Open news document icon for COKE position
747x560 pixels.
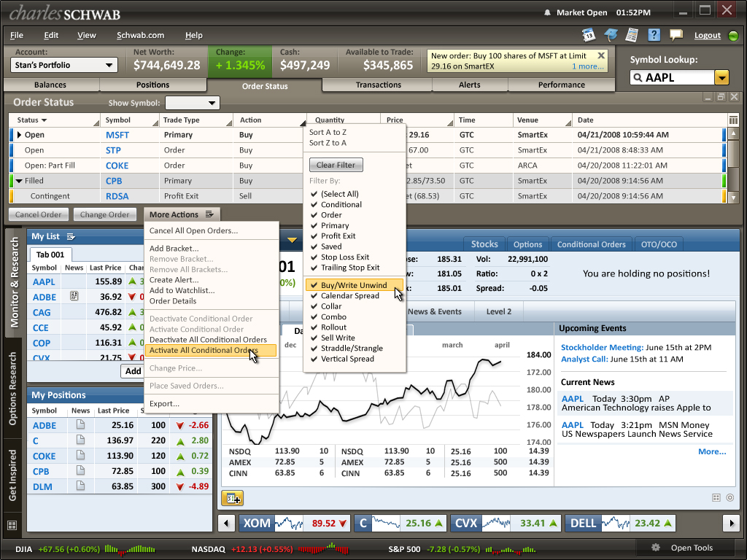pos(80,455)
